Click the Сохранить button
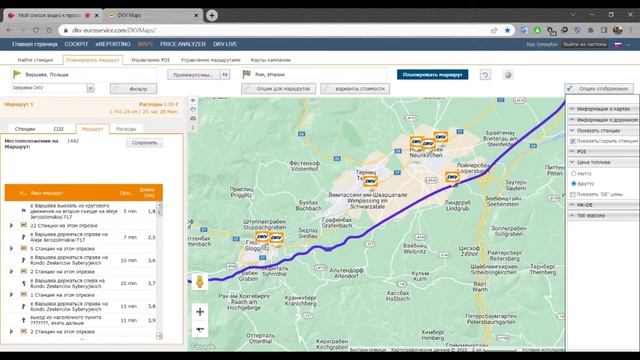This screenshot has width=640, height=360. coord(144,143)
